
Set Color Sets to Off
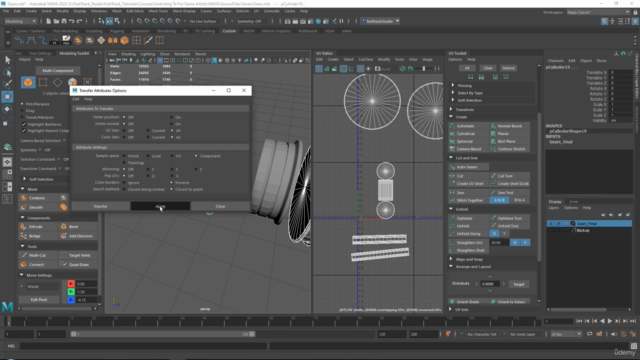(x=124, y=137)
